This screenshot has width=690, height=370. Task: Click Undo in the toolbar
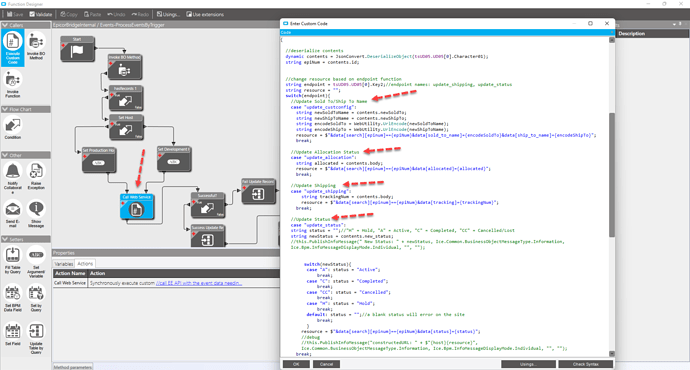[116, 15]
